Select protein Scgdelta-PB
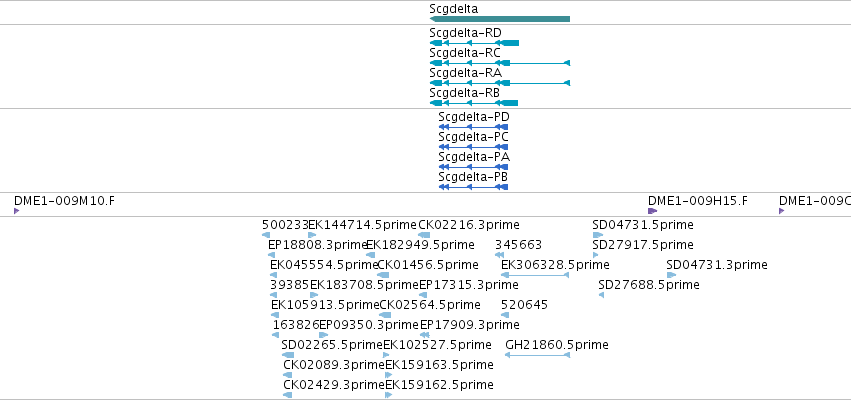Image resolution: width=851 pixels, height=400 pixels. tap(473, 187)
